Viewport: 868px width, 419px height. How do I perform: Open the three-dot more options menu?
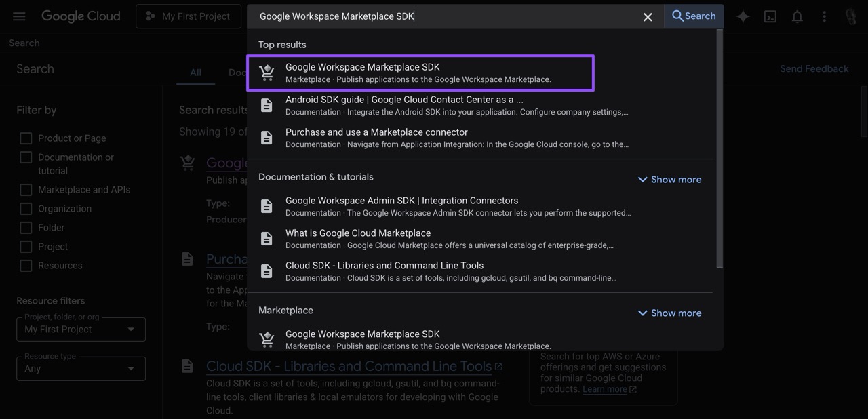pos(824,16)
